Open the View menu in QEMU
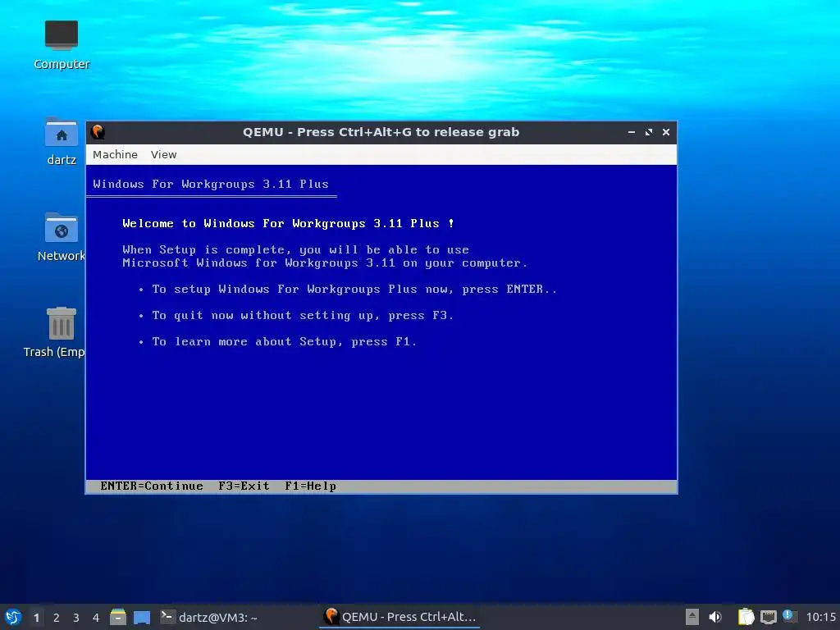Screen dimensions: 840x630 tap(163, 154)
